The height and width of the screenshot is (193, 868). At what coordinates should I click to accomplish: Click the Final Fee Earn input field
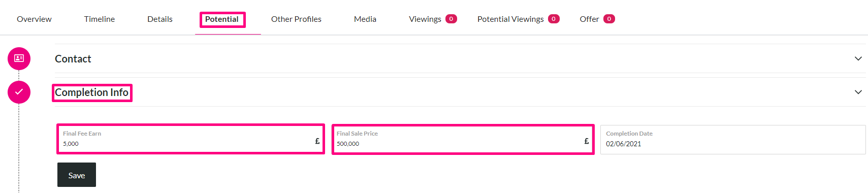190,139
